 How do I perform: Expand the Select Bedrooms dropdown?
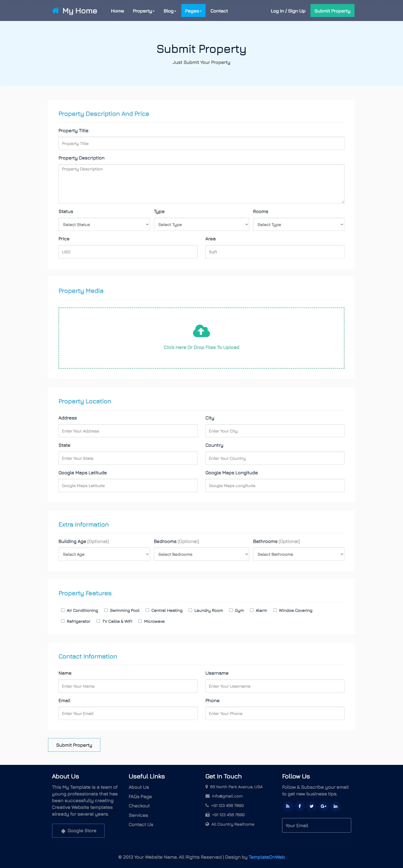(201, 554)
